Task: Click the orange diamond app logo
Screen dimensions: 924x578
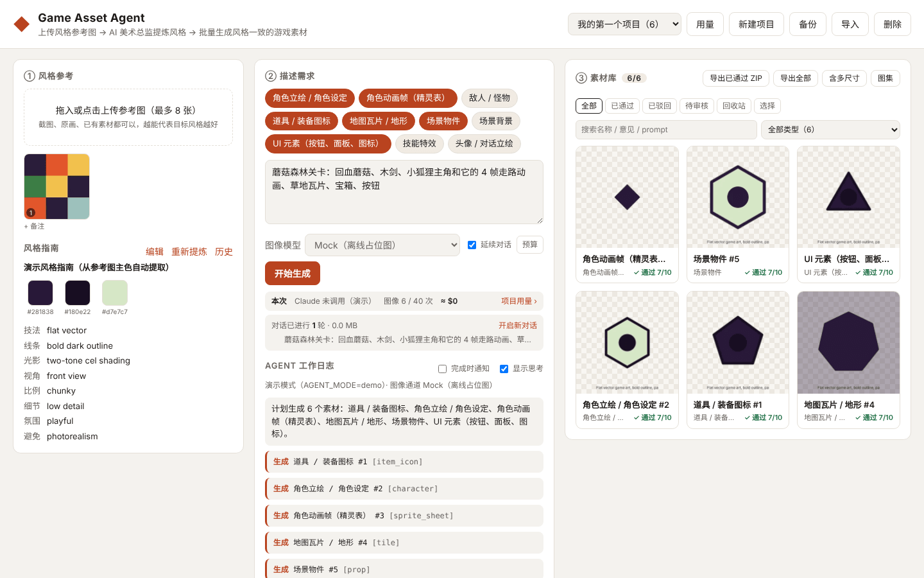Action: pyautogui.click(x=22, y=24)
